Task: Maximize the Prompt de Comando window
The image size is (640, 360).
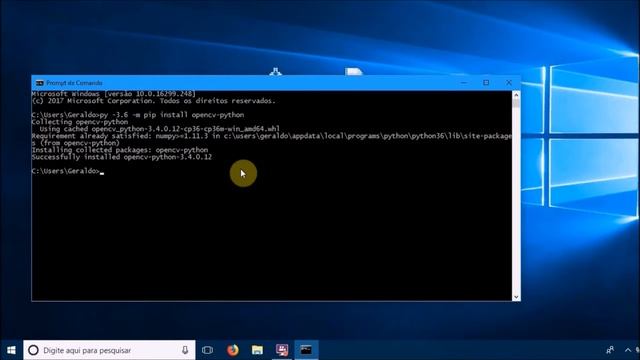Action: point(486,83)
